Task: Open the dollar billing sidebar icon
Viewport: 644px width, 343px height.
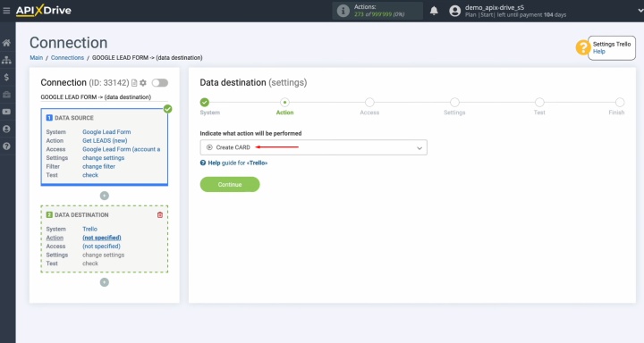Action: coord(6,77)
